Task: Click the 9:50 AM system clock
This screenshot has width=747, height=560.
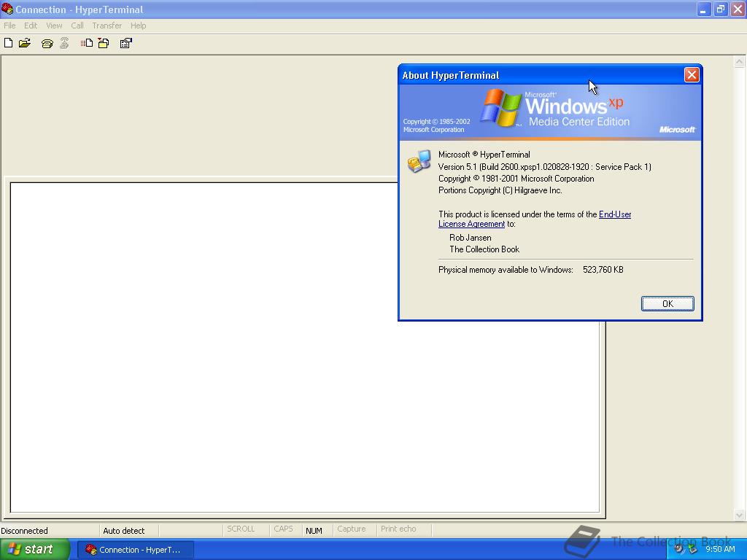Action: pos(720,549)
